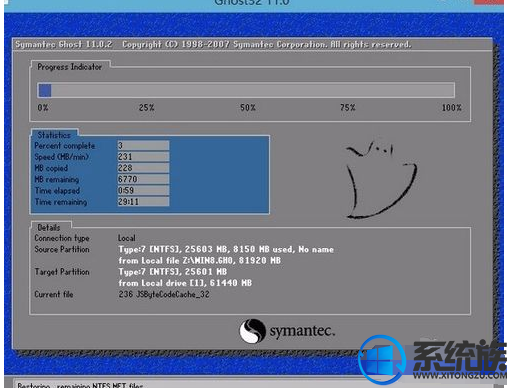Click the Speed (MB/min) value field
The width and height of the screenshot is (507, 388).
point(143,157)
